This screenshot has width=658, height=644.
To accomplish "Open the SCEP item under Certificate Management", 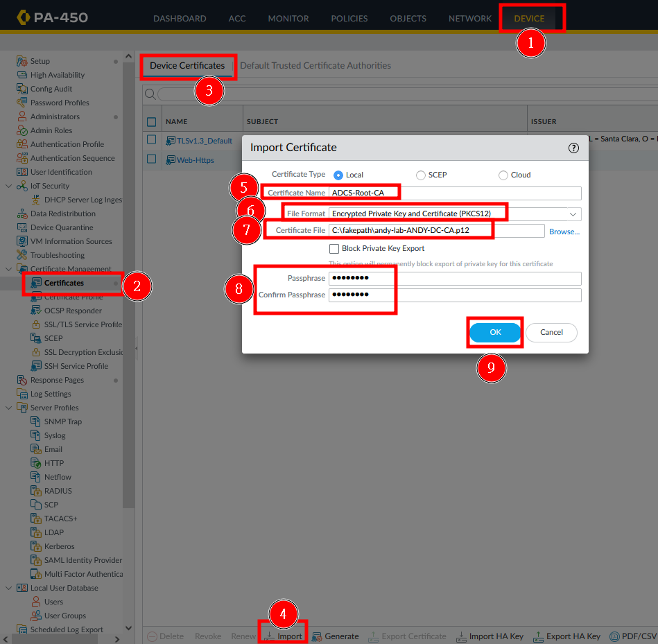I will click(x=53, y=338).
